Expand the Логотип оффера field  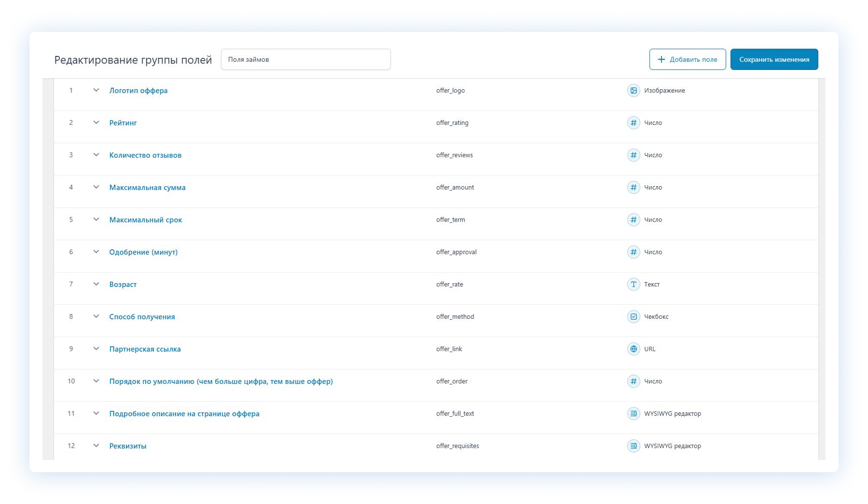[x=96, y=90]
